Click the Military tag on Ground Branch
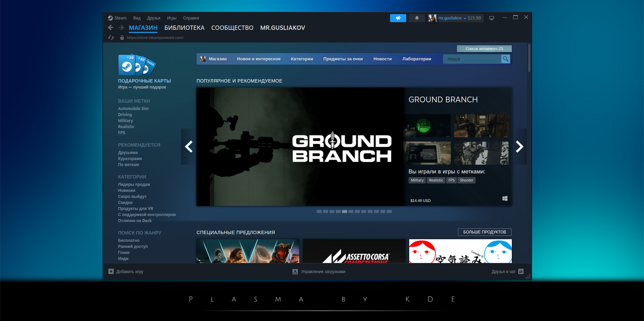Image resolution: width=644 pixels, height=321 pixels. coord(417,180)
